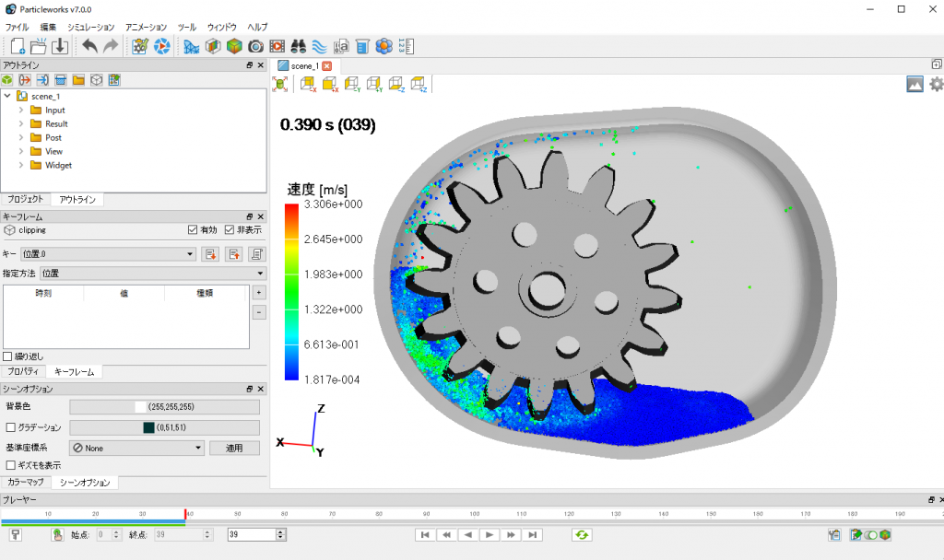Open the 指定方法 dropdown

(x=153, y=273)
